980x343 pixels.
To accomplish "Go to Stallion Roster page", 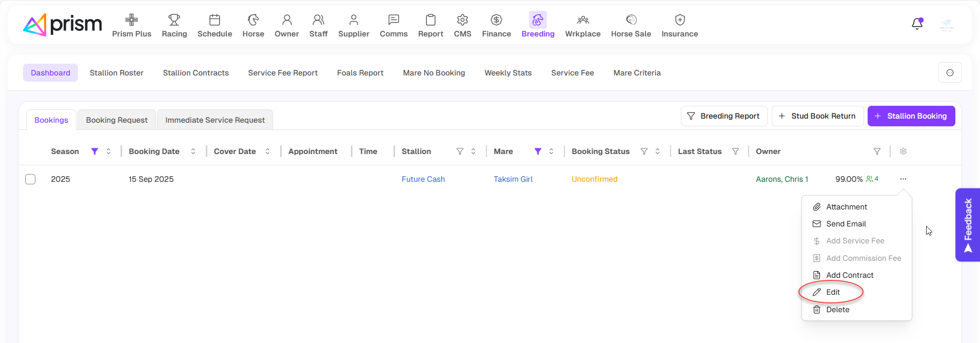I will tap(116, 73).
